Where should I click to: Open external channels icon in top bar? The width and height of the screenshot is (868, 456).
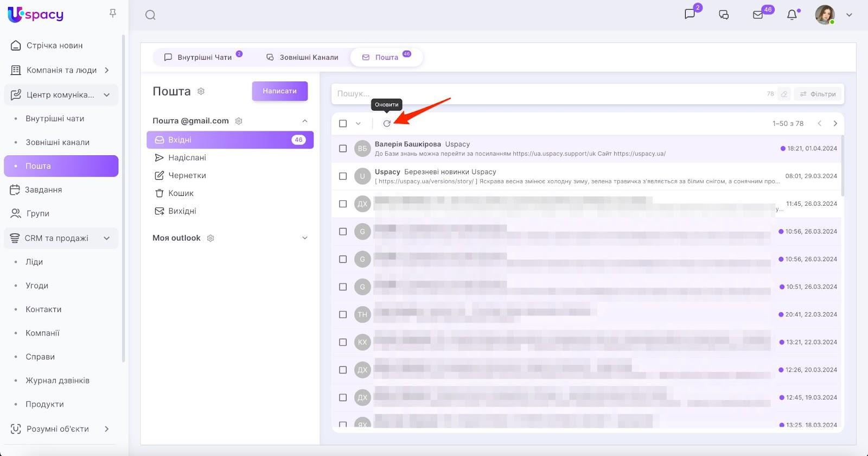point(724,15)
